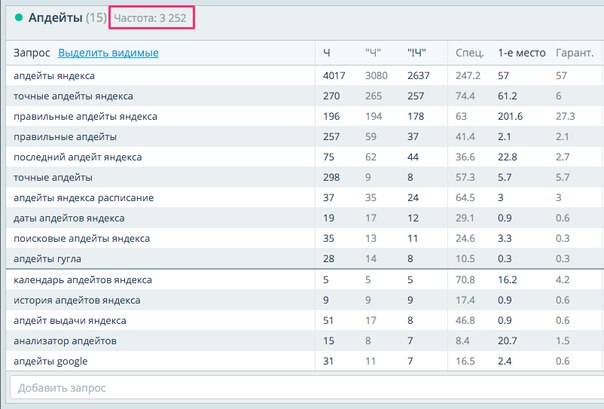The height and width of the screenshot is (409, 604).
Task: Select the row апдейты яндекса
Action: (305, 75)
